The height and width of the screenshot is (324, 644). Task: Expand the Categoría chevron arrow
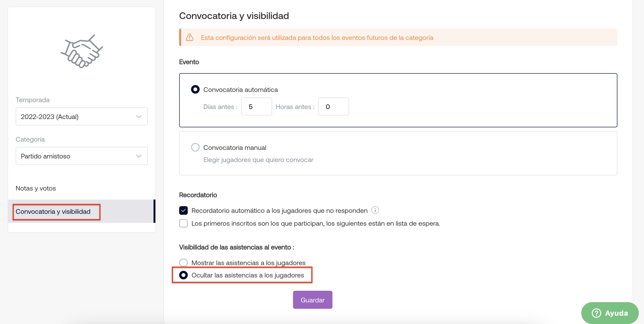point(139,156)
